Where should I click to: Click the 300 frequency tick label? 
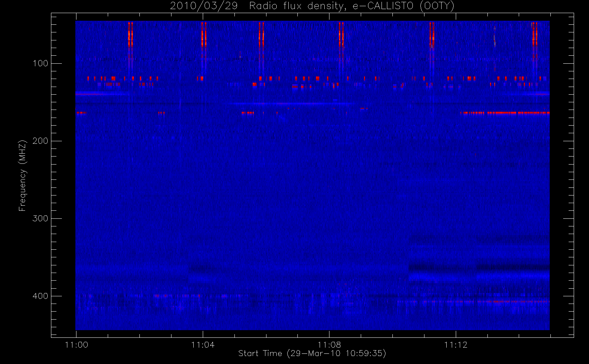40,218
